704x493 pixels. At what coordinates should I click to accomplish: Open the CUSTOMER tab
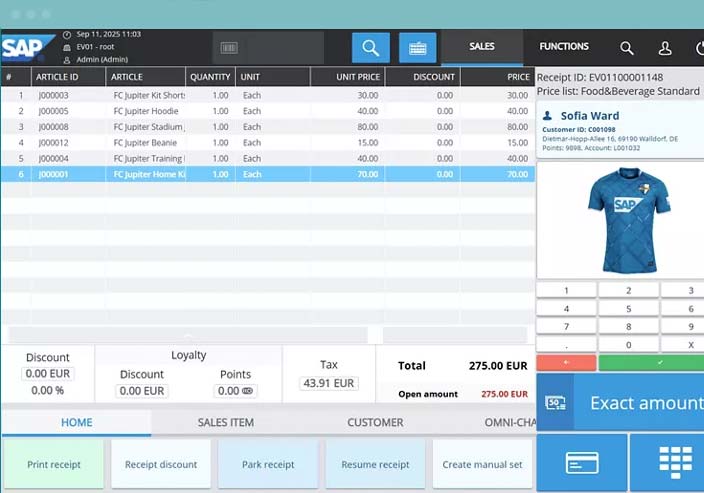pyautogui.click(x=375, y=423)
